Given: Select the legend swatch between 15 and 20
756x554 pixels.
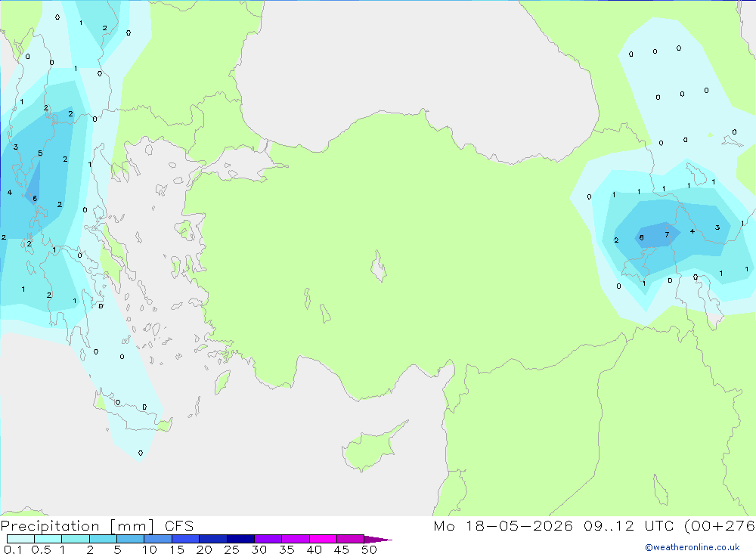Looking at the screenshot, I should (186, 539).
